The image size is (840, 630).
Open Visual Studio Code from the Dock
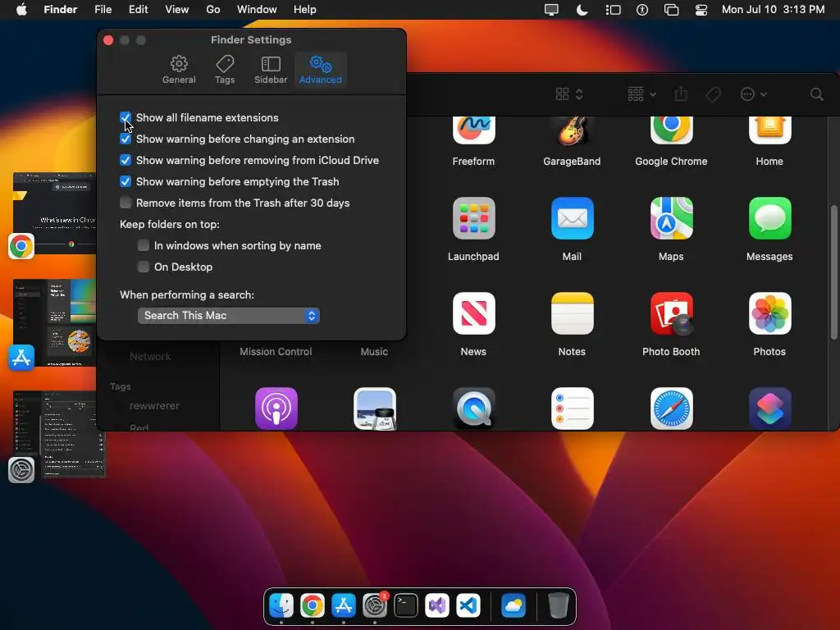click(x=468, y=605)
